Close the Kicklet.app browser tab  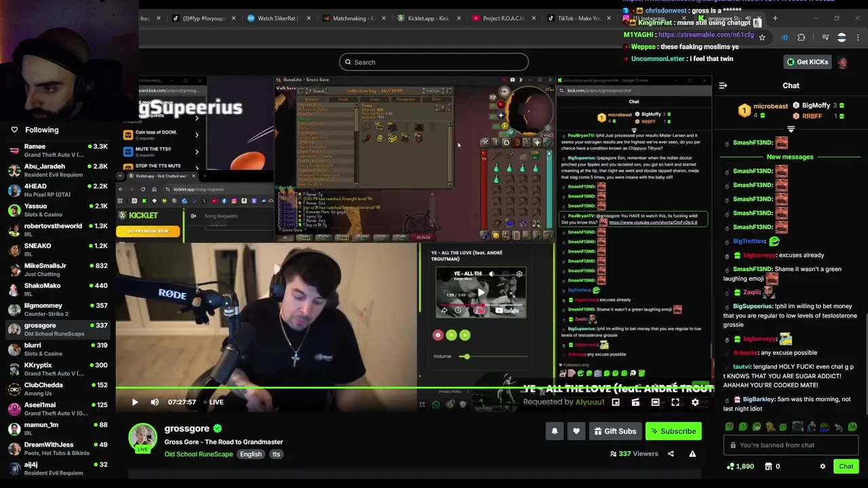458,18
